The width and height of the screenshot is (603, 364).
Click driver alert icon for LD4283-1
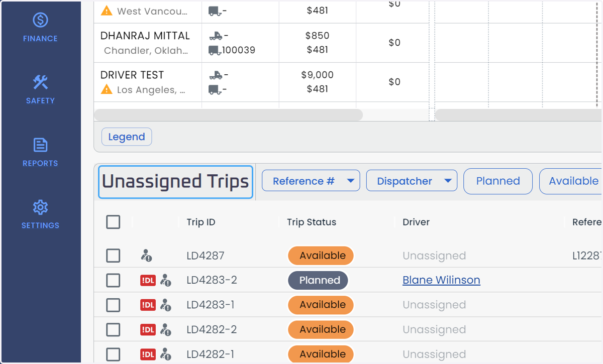pos(165,305)
